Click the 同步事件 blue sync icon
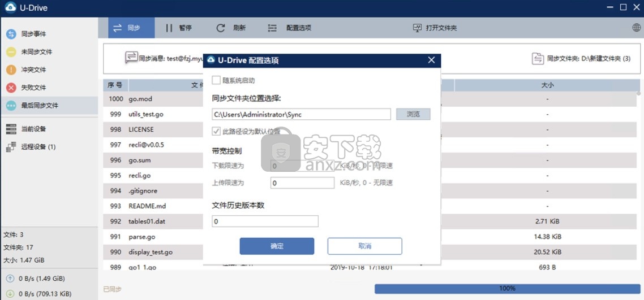Screen dimensions: 644x300 [x=11, y=34]
